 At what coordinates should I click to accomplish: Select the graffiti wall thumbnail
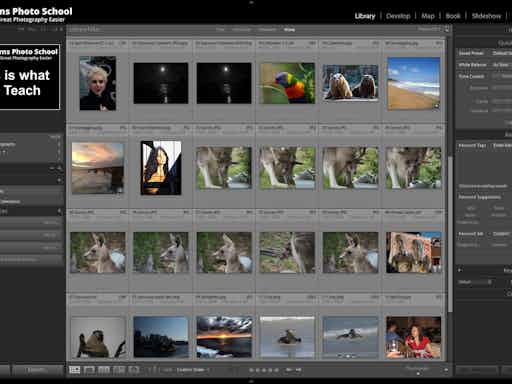pyautogui.click(x=413, y=252)
